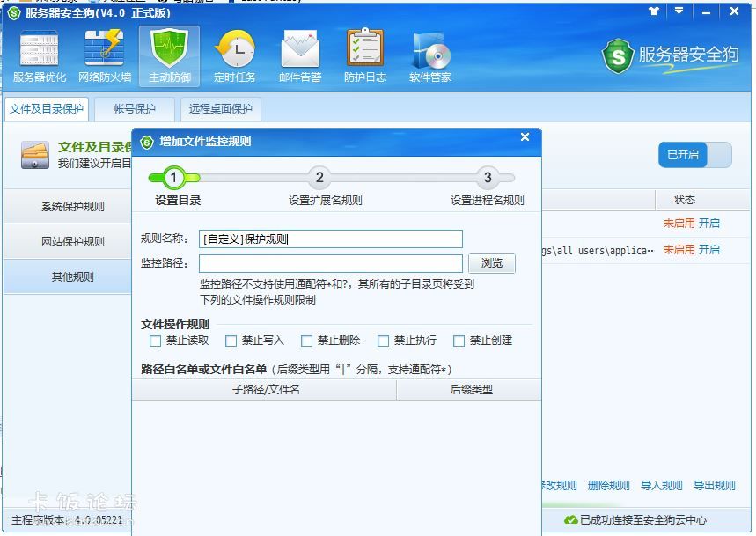View the 防护日志 panel
This screenshot has width=756, height=536.
point(364,55)
